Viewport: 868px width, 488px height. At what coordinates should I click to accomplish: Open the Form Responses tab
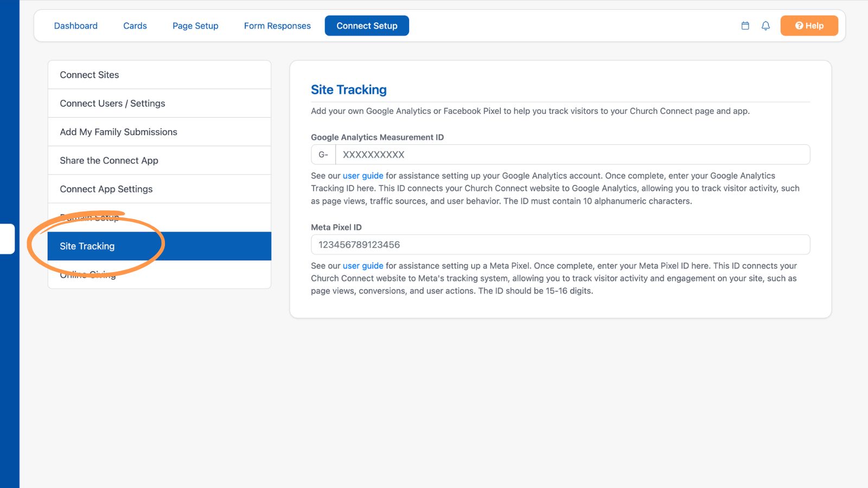277,25
